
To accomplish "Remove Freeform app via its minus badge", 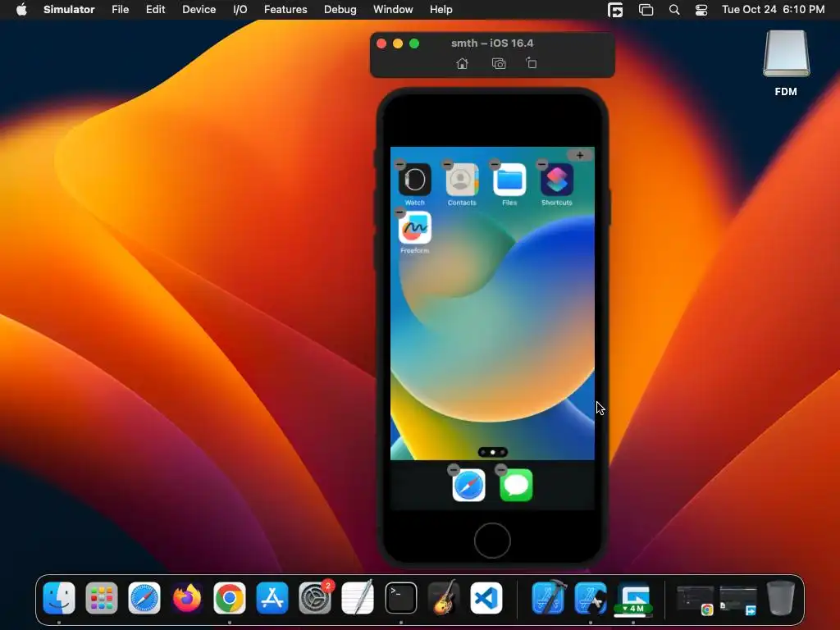I will (x=399, y=212).
